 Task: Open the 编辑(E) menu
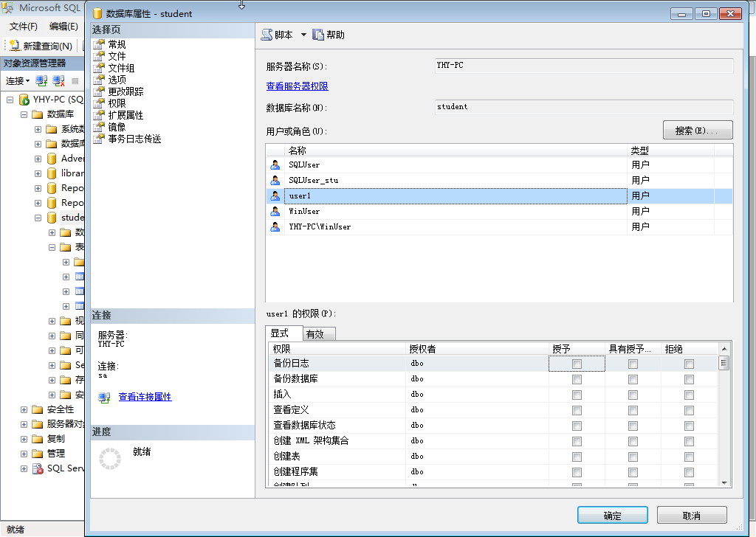coord(63,27)
